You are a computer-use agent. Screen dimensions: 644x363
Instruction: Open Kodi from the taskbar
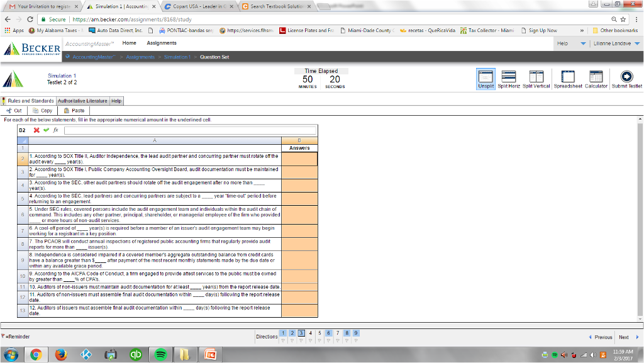[86, 354]
